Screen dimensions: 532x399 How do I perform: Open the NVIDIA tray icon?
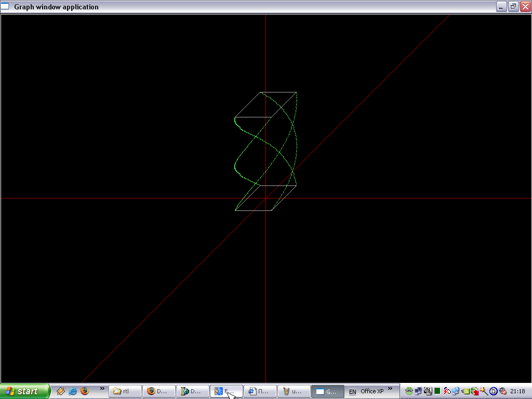(465, 391)
